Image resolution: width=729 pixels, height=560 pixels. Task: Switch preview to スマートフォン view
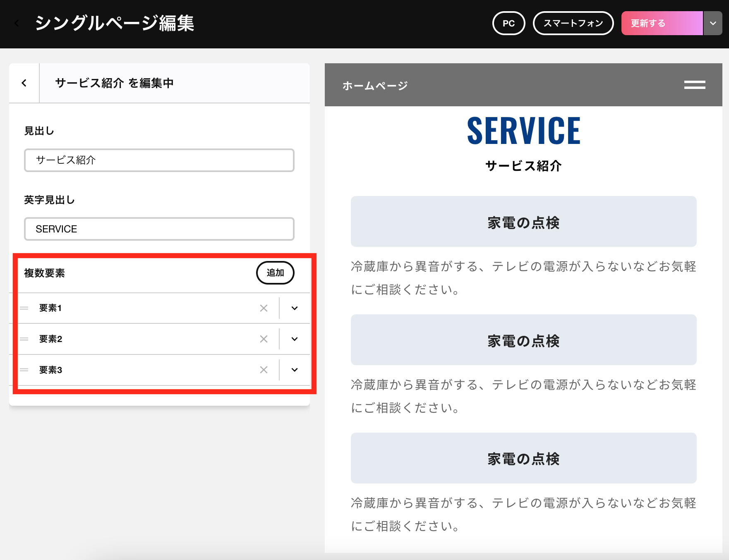click(x=573, y=23)
